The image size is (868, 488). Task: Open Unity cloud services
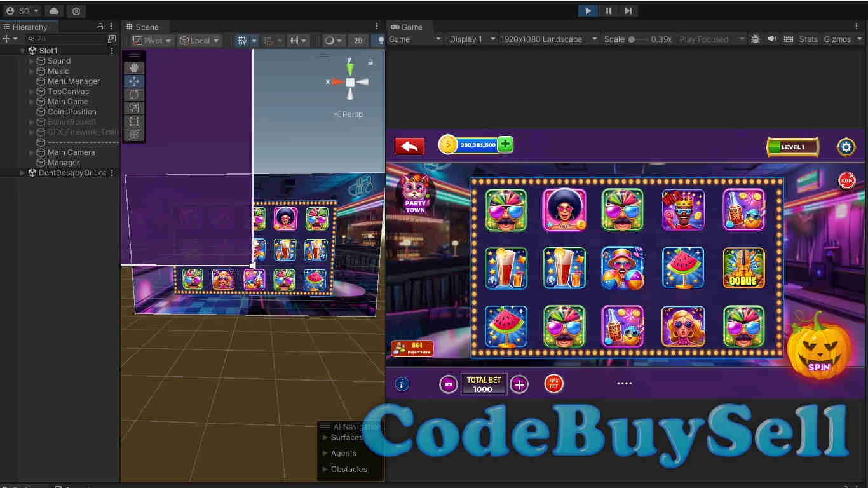coord(54,11)
